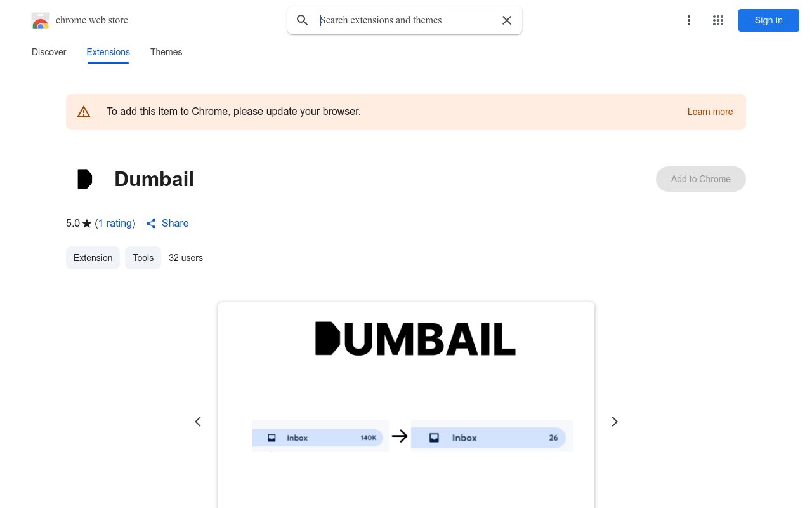Open the Learn more link
Screen dimensions: 812x508
pos(710,112)
